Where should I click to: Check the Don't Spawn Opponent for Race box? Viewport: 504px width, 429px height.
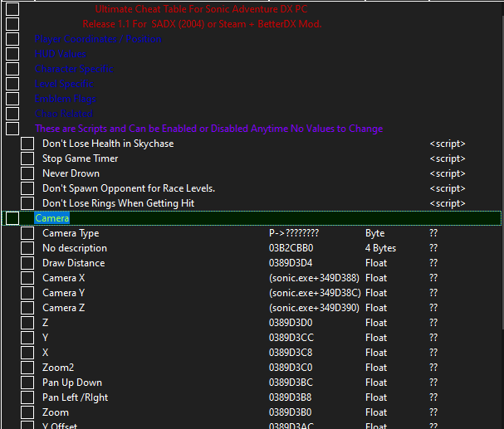click(27, 188)
